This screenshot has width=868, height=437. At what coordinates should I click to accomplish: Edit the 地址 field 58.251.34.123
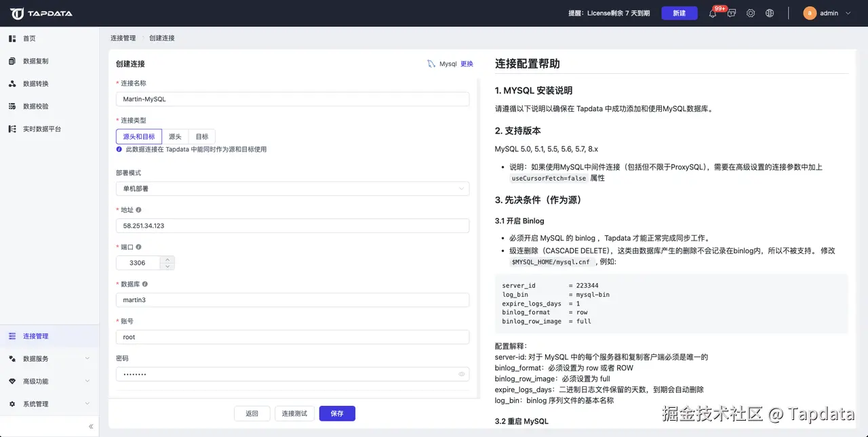[x=292, y=226]
